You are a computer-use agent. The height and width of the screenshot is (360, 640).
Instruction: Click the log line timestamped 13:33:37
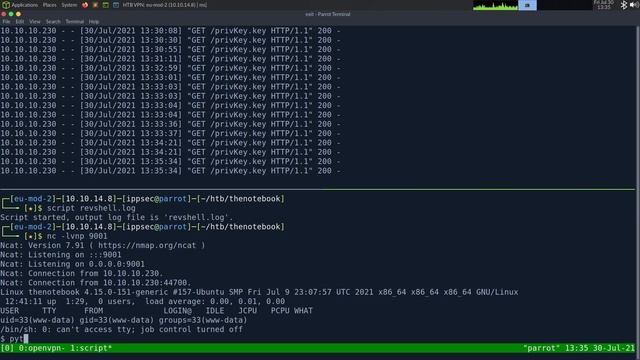(170, 133)
